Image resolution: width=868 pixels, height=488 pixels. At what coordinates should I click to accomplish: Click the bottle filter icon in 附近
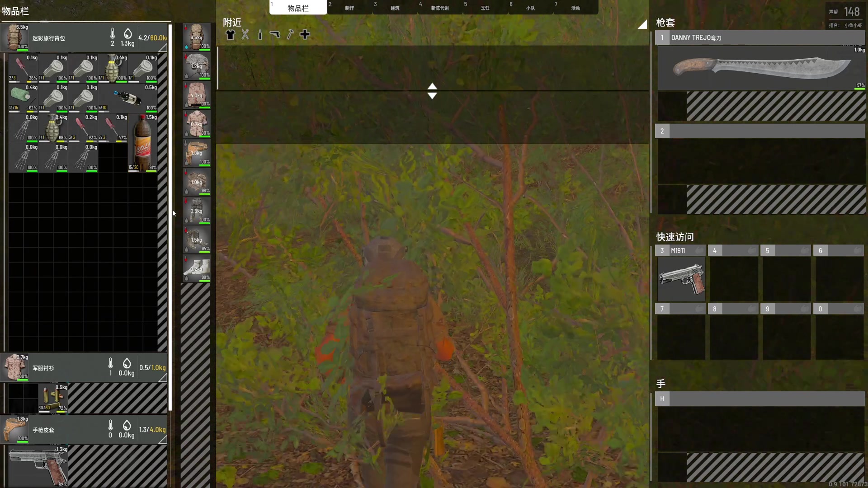tap(260, 35)
